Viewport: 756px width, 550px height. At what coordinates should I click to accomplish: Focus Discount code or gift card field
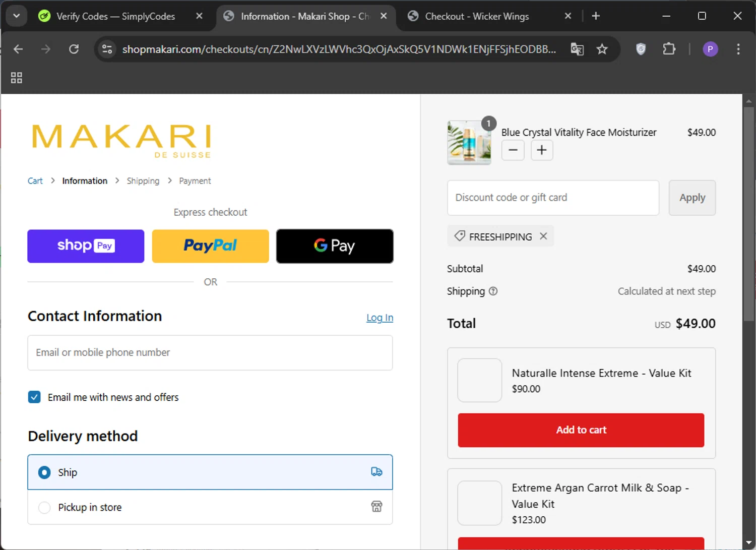point(553,198)
